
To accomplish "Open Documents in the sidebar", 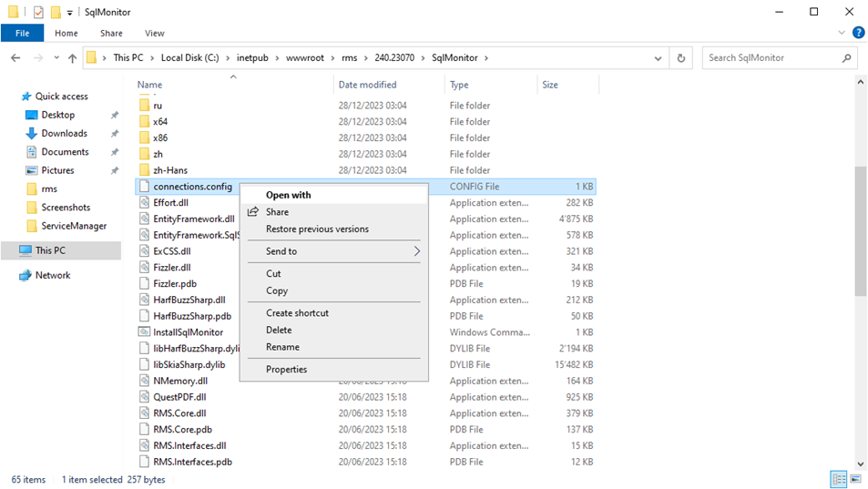I will [x=65, y=151].
